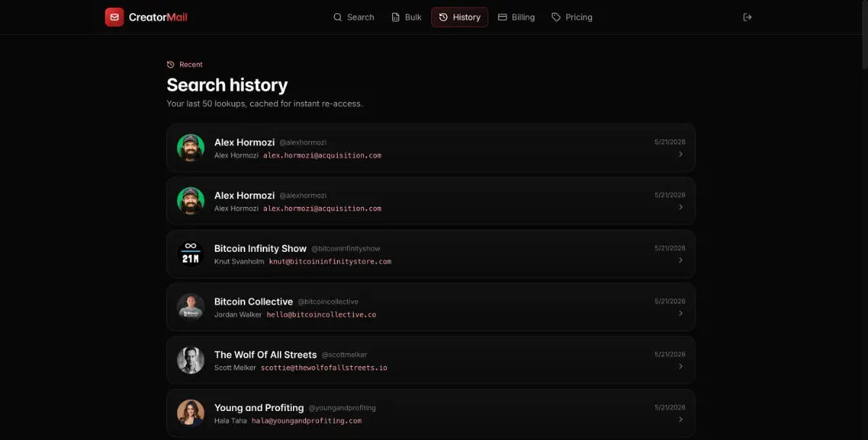Image resolution: width=868 pixels, height=440 pixels.
Task: Click email knut@bitcoininfinitystore.com
Action: tap(330, 261)
